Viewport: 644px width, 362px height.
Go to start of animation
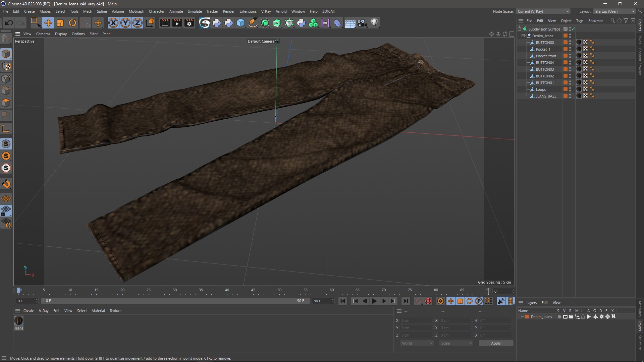coord(343,301)
